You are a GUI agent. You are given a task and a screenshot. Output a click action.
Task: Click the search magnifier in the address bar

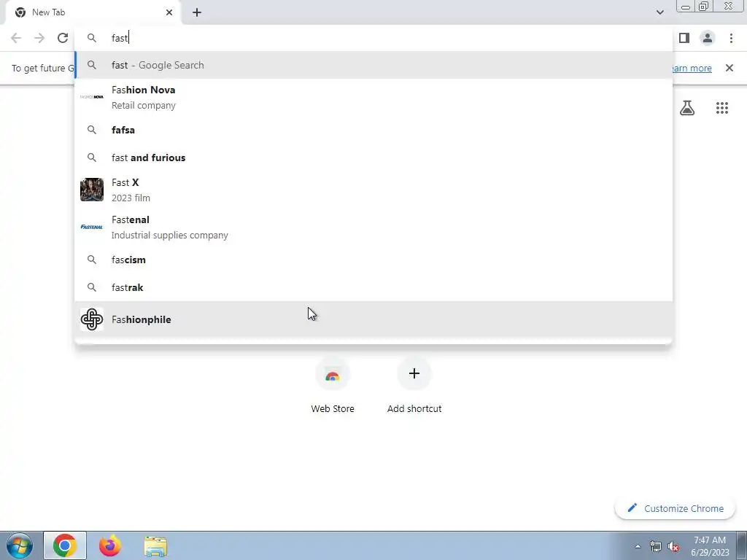(x=92, y=38)
